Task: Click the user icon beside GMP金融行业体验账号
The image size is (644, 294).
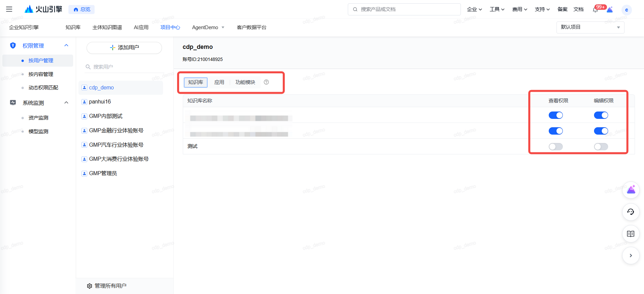Action: (x=85, y=131)
